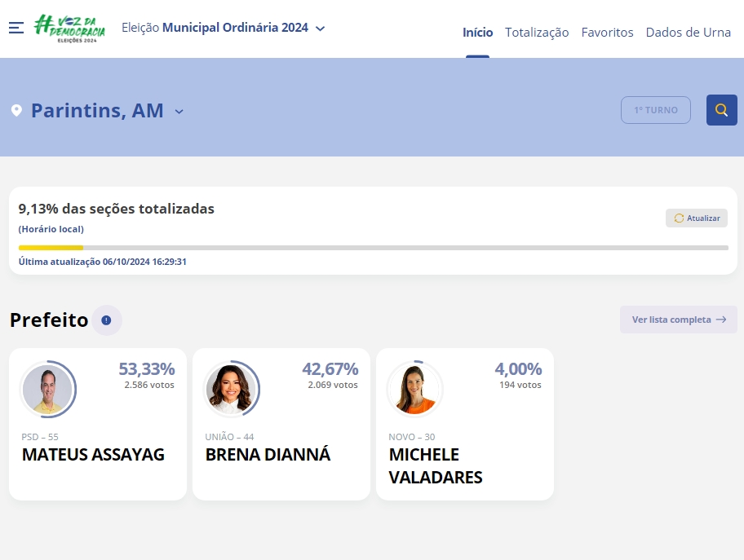Click Michele Valadares' candidate photo

click(x=414, y=389)
